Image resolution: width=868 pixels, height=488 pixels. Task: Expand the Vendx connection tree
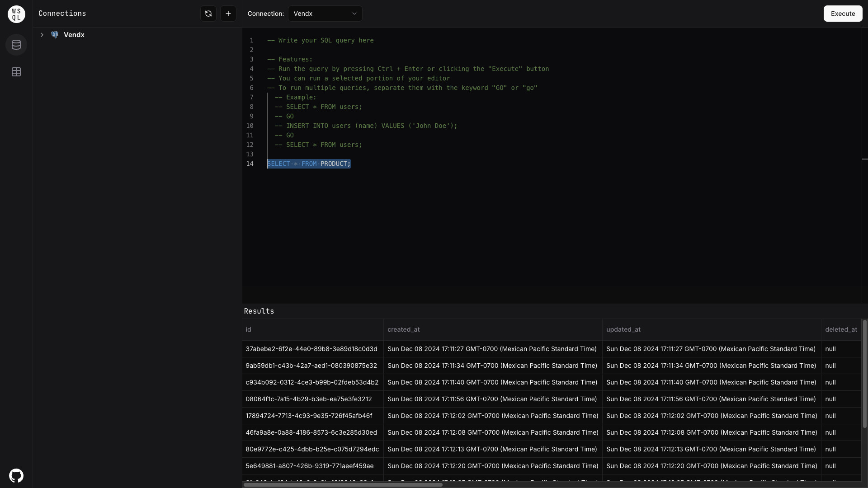[x=42, y=34]
